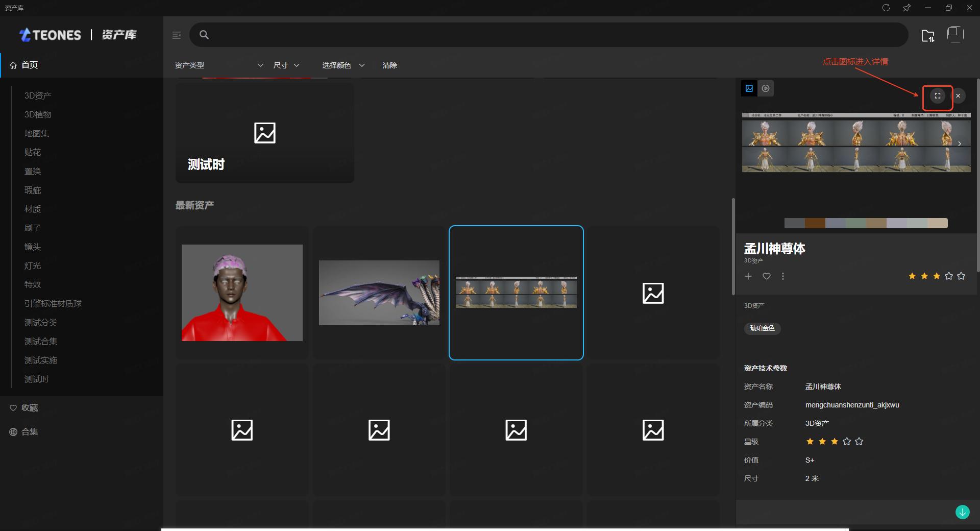Click the 琥珀金色 tag
This screenshot has width=980, height=531.
pyautogui.click(x=762, y=328)
